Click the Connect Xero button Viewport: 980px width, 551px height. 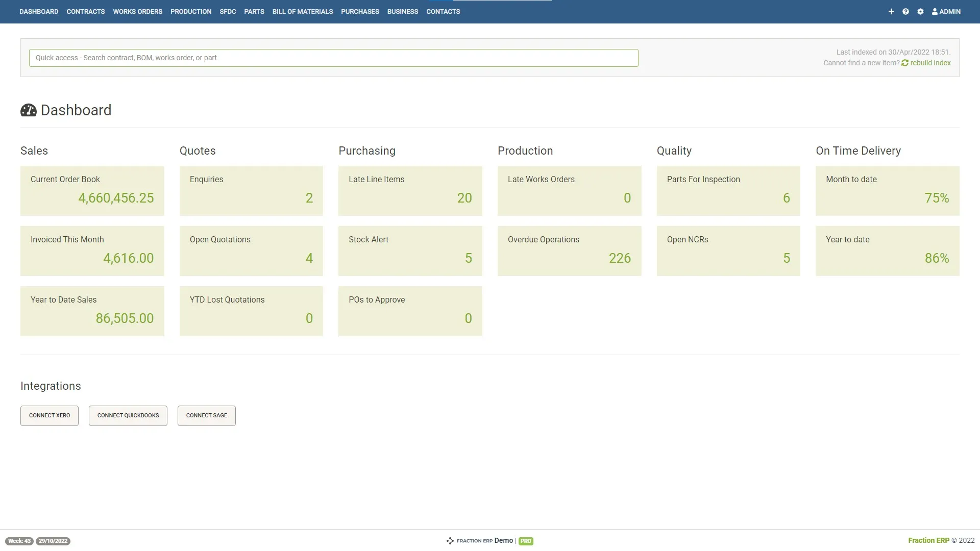(x=50, y=415)
